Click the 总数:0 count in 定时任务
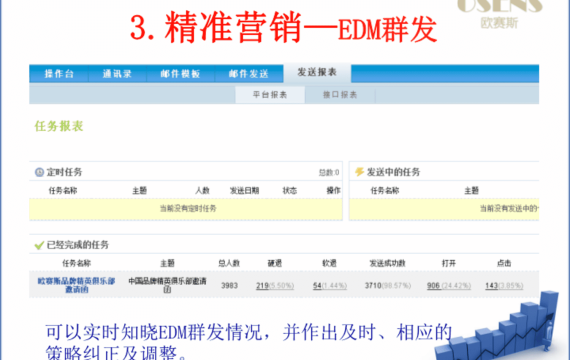This screenshot has height=360, width=570. 329,172
